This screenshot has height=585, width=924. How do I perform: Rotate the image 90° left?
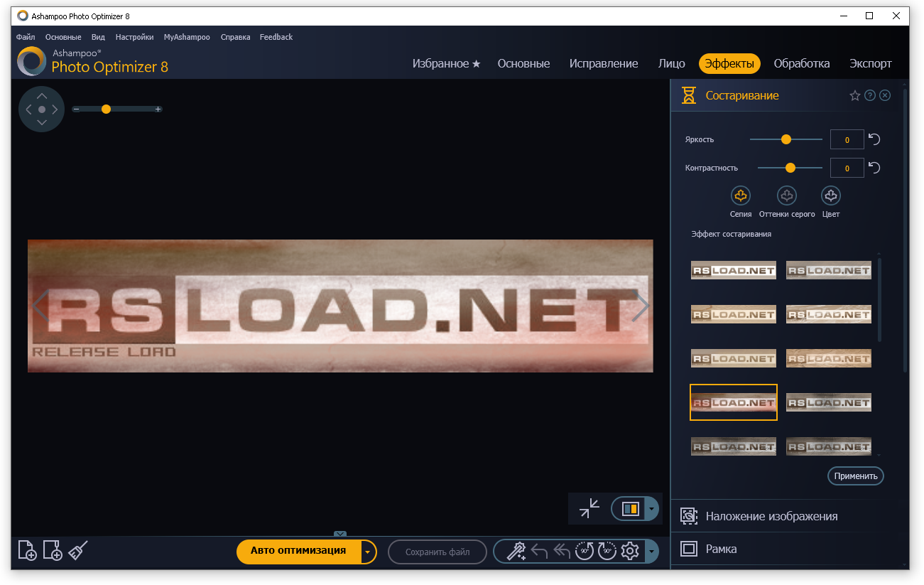pos(585,552)
